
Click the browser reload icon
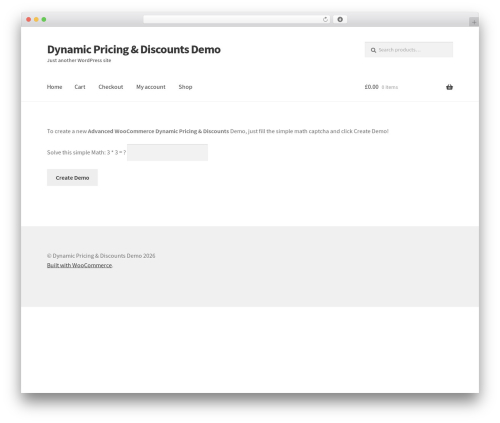325,20
